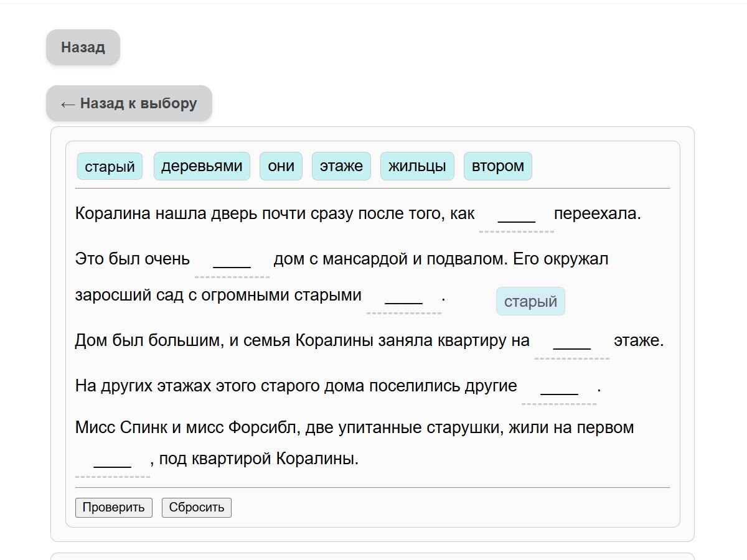Click the placed «старый» chip beside the garden sentence
The image size is (747, 560).
(530, 301)
